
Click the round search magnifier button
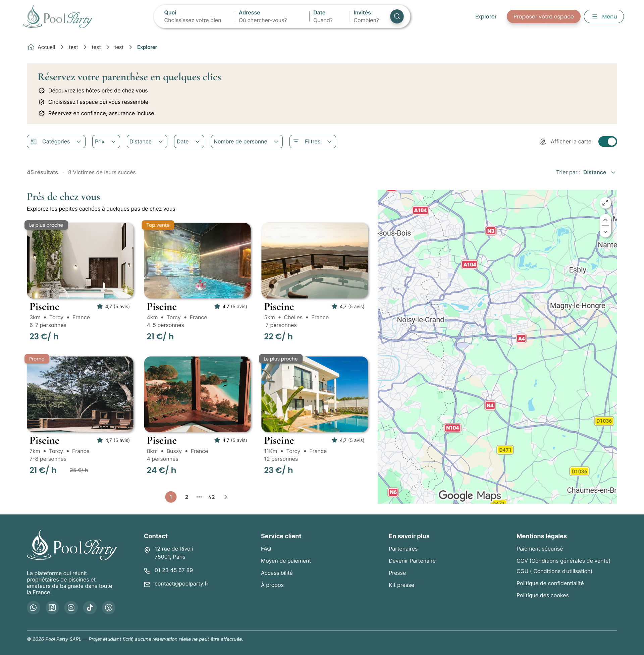(x=397, y=16)
